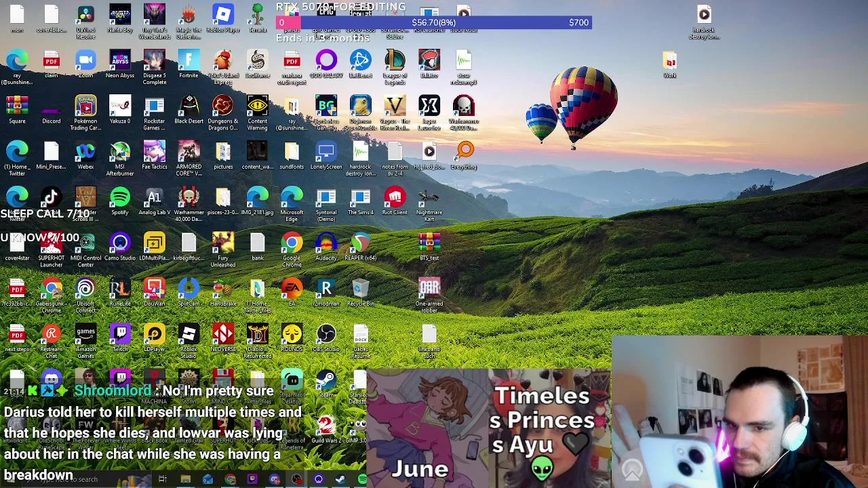The width and height of the screenshot is (868, 488).
Task: Open Gabes Resume document
Action: (361, 334)
